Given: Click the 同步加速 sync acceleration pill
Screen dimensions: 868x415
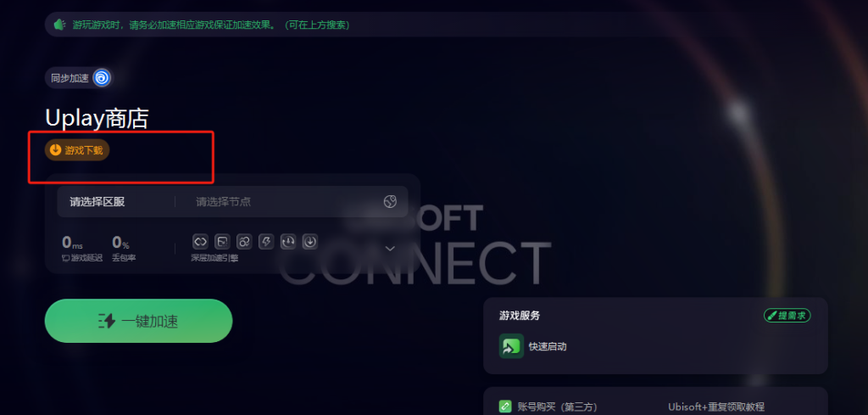Looking at the screenshot, I should pos(79,78).
